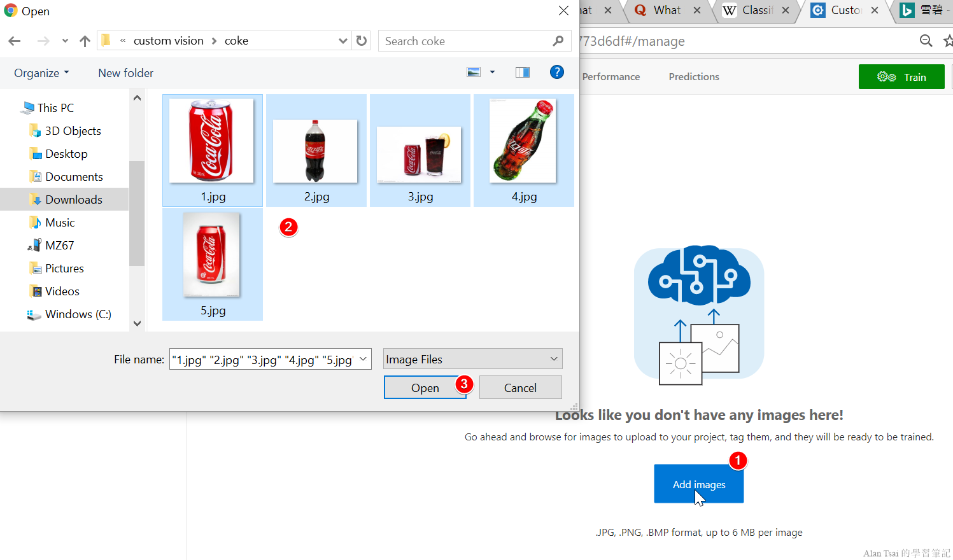
Task: Open the view options dropdown arrow
Action: [x=492, y=73]
